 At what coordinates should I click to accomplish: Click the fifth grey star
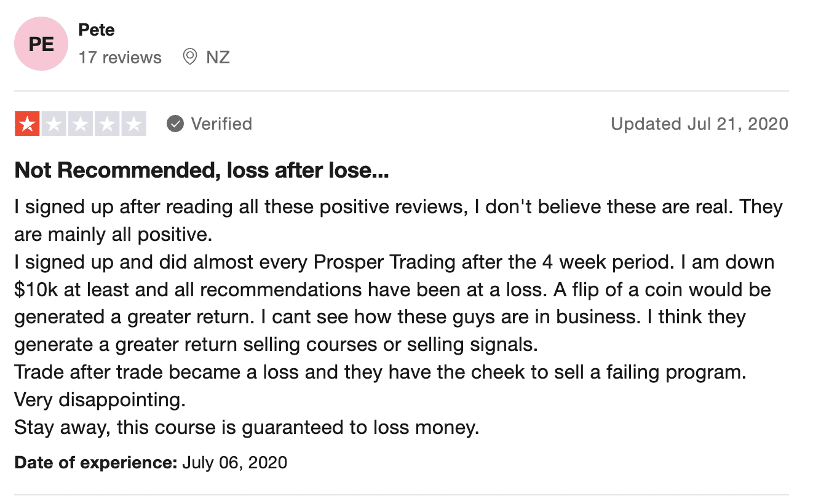point(133,124)
